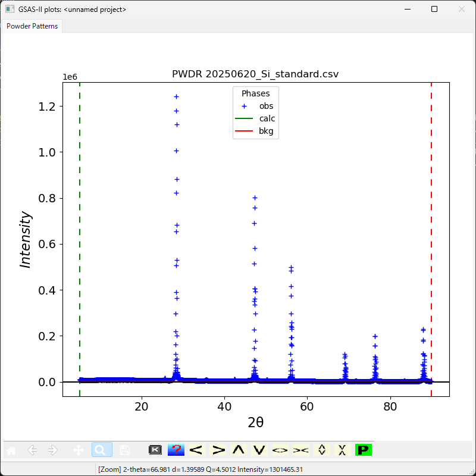Click the key press 'K' icon
The width and height of the screenshot is (476, 476).
point(155,450)
